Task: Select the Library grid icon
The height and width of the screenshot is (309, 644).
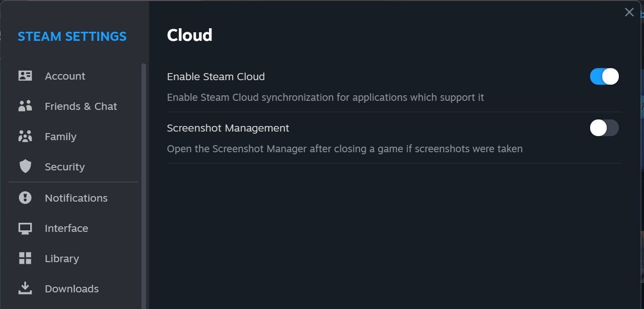Action: point(25,258)
